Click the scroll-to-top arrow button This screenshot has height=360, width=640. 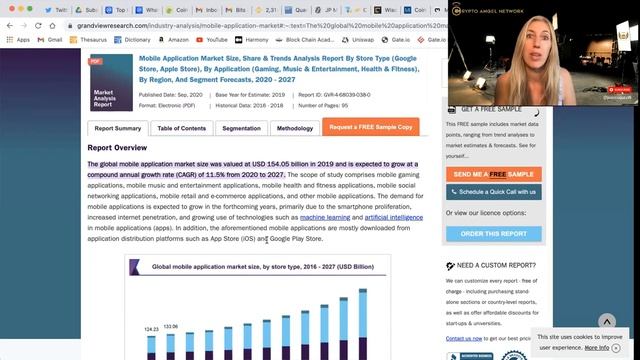click(x=607, y=322)
